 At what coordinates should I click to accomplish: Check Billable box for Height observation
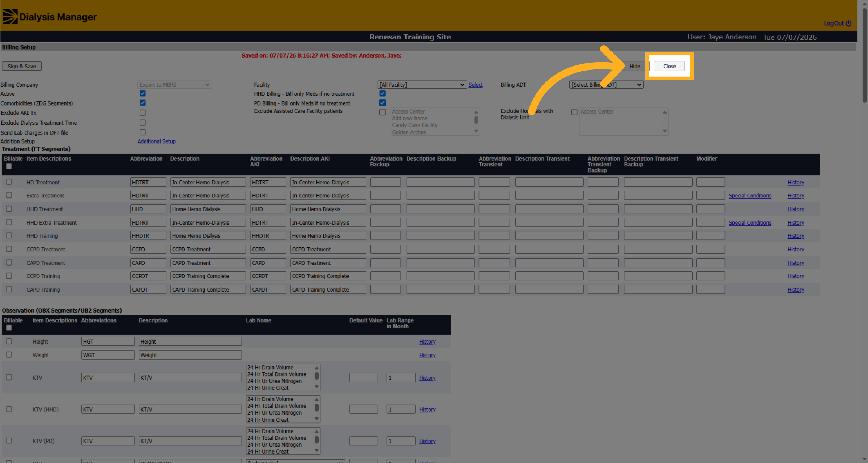tap(9, 341)
